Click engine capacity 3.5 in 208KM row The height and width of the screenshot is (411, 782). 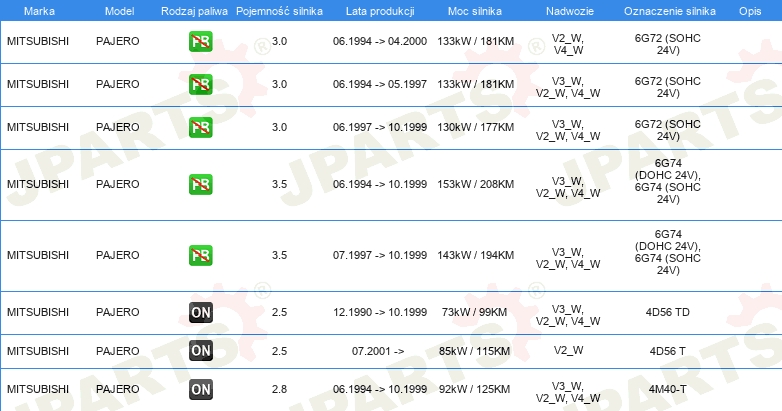279,184
